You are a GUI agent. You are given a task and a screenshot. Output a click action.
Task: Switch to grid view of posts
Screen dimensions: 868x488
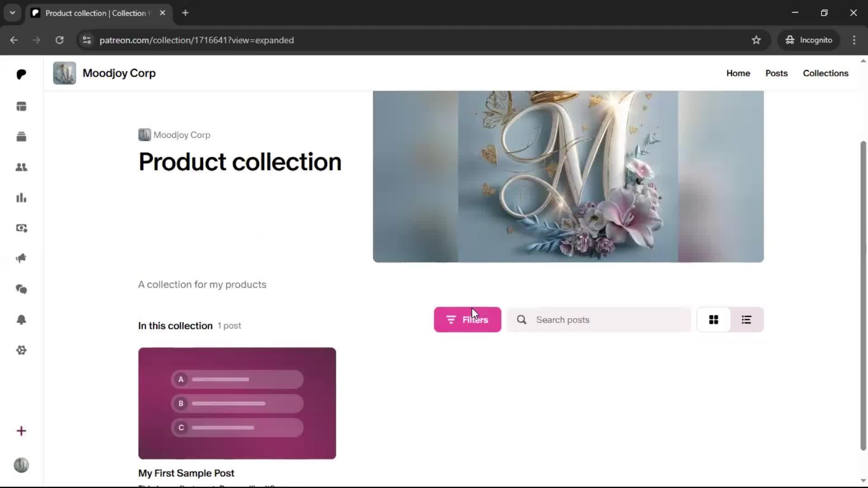[x=713, y=320]
